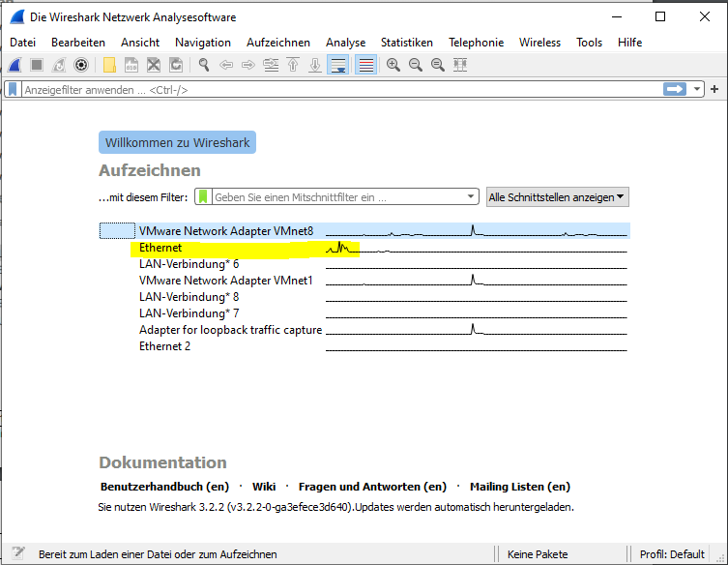This screenshot has width=728, height=565.
Task: Open Mailing Listen (en) link
Action: click(x=520, y=487)
